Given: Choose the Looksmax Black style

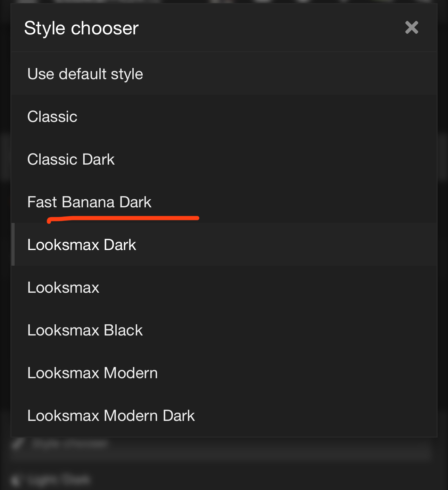Looking at the screenshot, I should (85, 330).
